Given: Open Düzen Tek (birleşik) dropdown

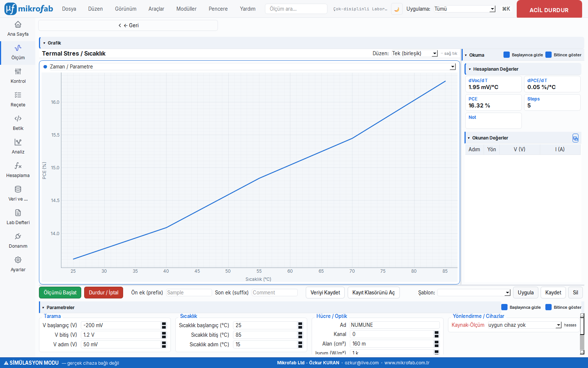Looking at the screenshot, I should pos(415,53).
